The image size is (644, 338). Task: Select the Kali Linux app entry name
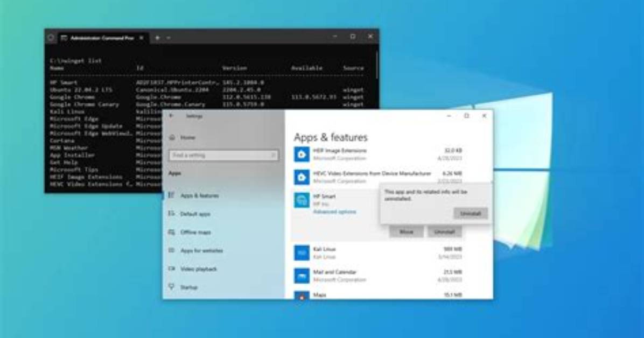325,249
